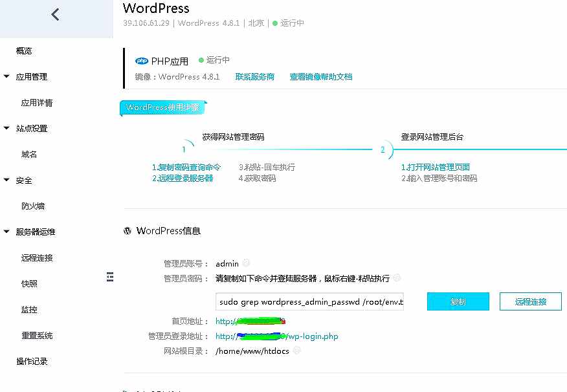Image resolution: width=567 pixels, height=392 pixels.
Task: Open the 快照 snapshot page
Action: pyautogui.click(x=29, y=284)
